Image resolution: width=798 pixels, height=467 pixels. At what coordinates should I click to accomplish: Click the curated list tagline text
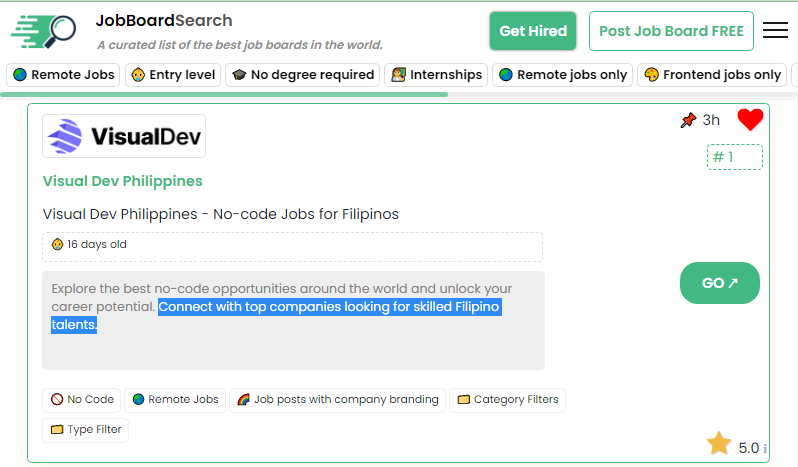click(240, 45)
